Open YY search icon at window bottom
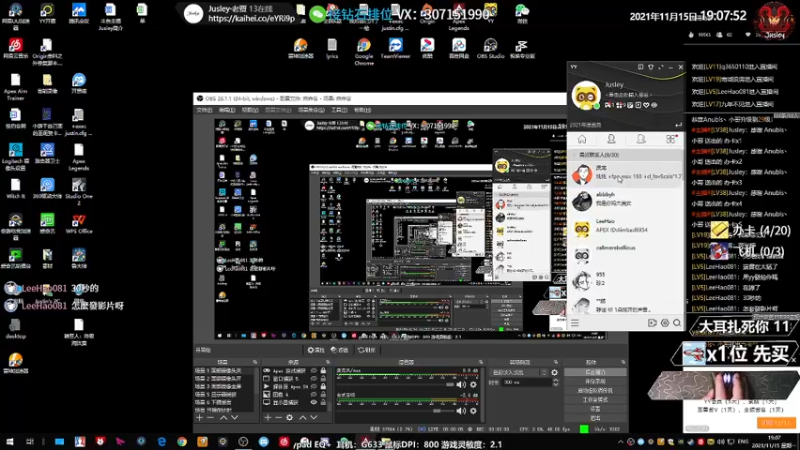 (x=677, y=322)
